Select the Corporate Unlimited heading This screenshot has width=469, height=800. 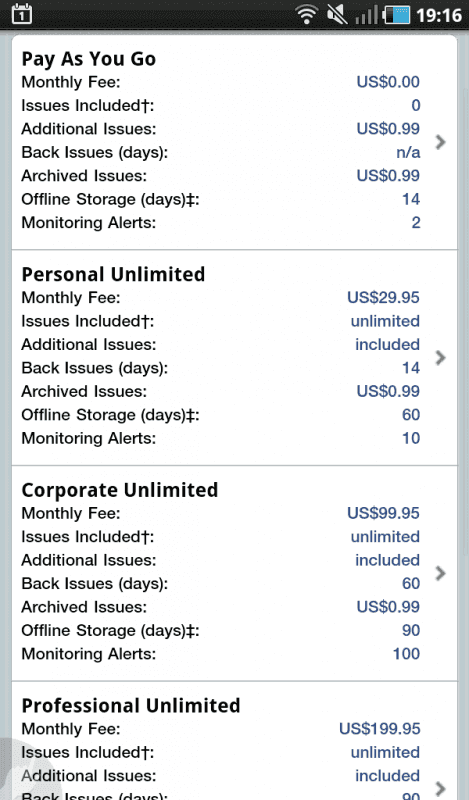[x=120, y=490]
